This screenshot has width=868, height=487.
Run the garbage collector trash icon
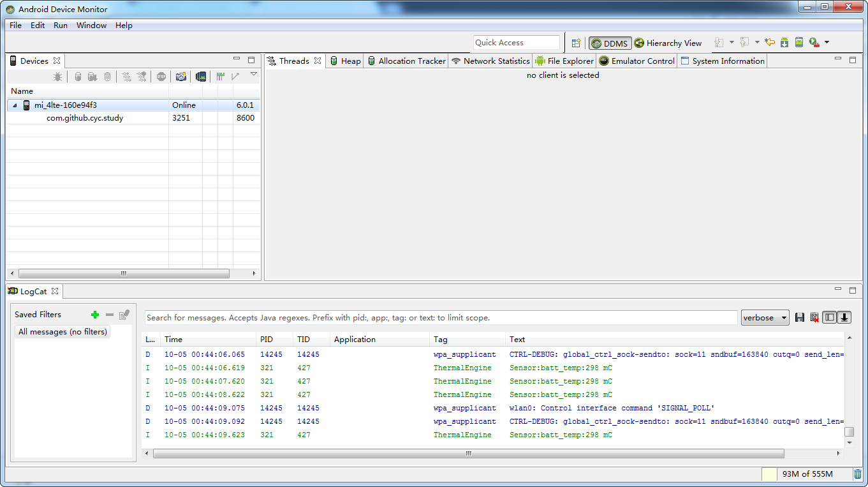click(x=858, y=474)
